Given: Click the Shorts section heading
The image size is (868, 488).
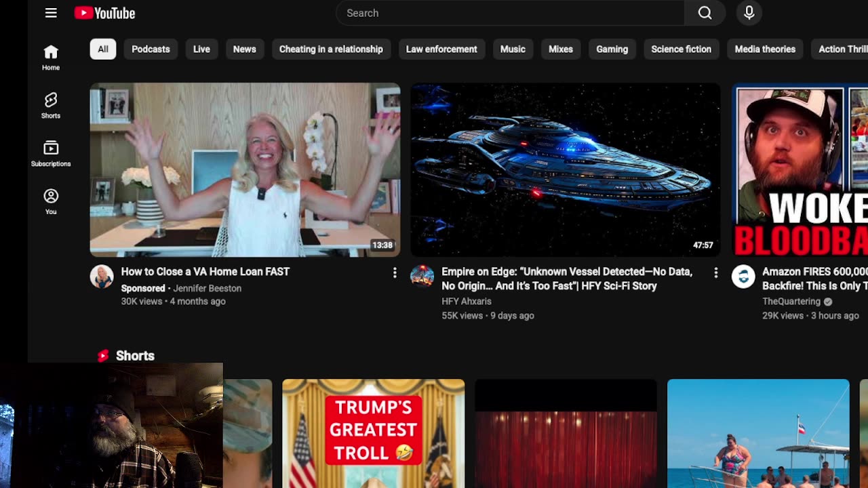Looking at the screenshot, I should point(135,356).
